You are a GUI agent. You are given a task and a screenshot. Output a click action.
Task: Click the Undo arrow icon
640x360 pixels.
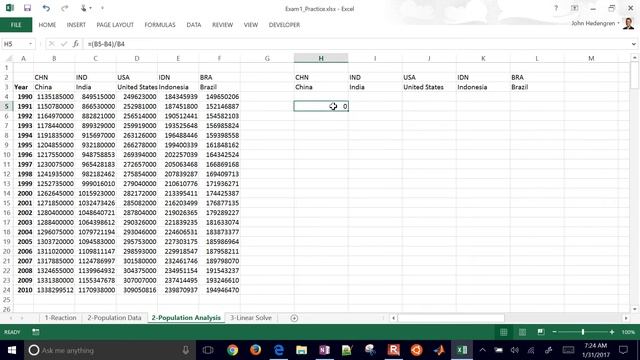(x=46, y=8)
